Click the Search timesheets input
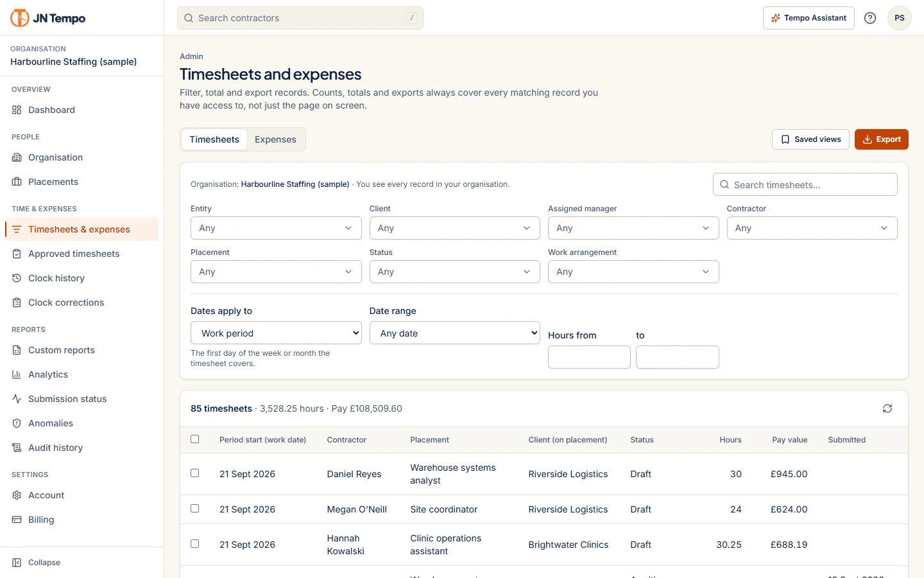This screenshot has height=578, width=924. (805, 184)
